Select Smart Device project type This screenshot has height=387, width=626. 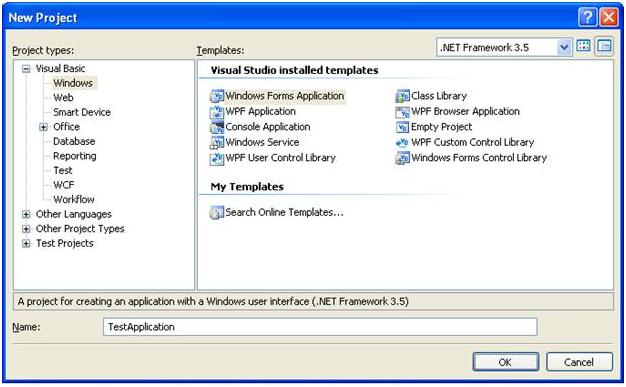point(82,112)
